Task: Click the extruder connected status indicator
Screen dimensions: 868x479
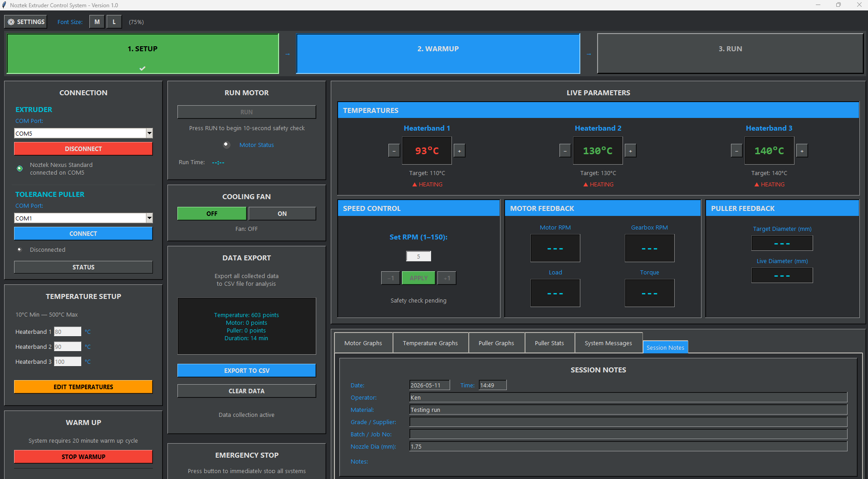Action: [x=20, y=168]
